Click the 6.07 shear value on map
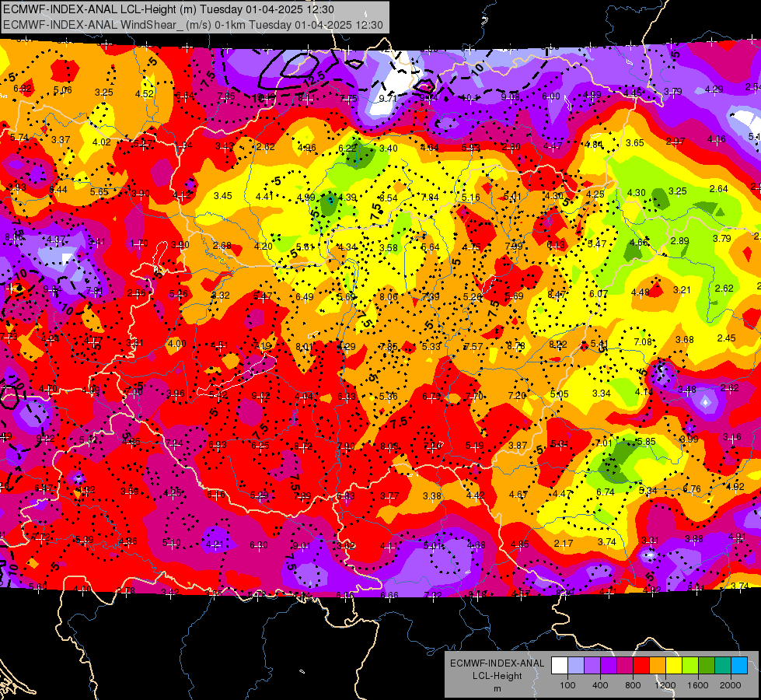 599,293
